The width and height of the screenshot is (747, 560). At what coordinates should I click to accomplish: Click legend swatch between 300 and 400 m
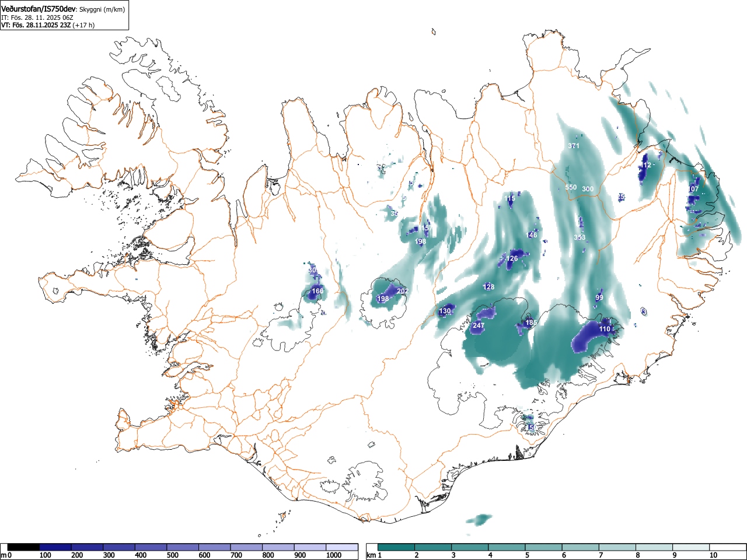(119, 547)
